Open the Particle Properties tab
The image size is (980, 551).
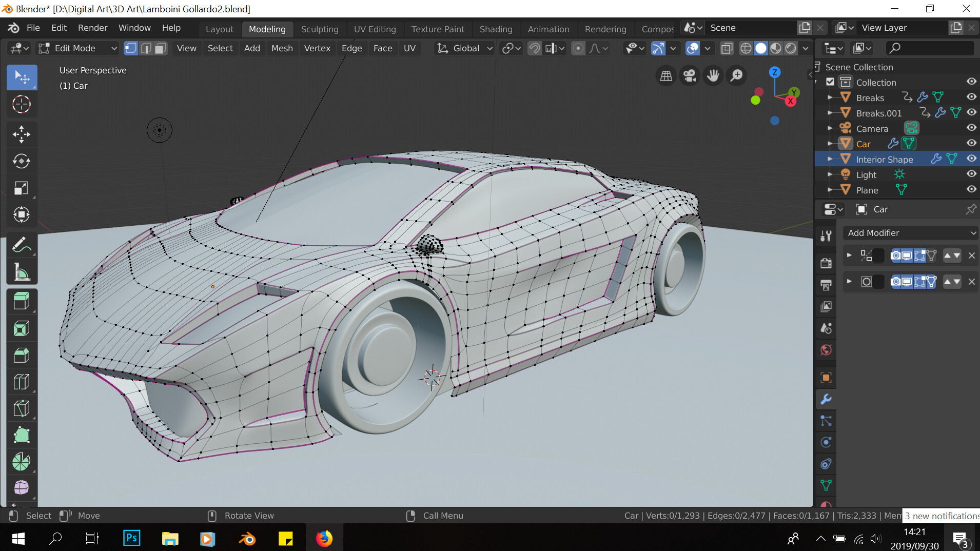(x=826, y=421)
